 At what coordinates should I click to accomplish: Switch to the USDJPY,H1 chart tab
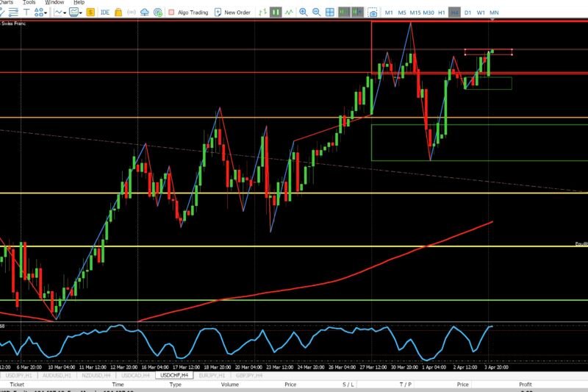tap(19, 375)
